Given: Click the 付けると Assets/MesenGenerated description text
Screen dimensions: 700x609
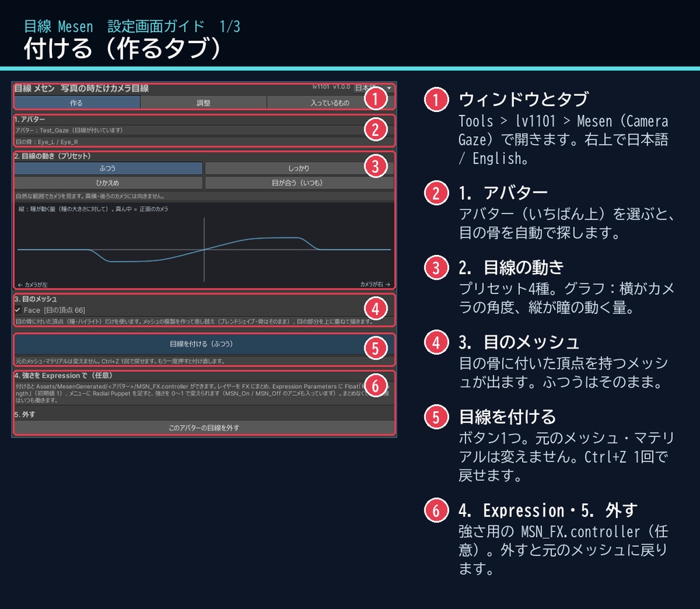Looking at the screenshot, I should click(x=202, y=393).
